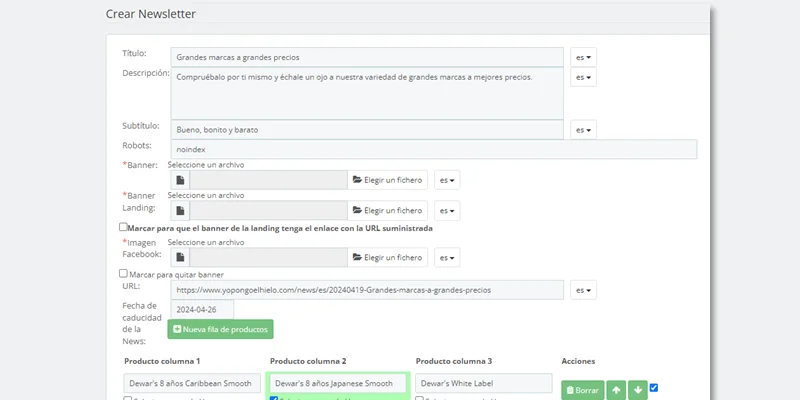This screenshot has height=400, width=800.
Task: Click the Banner file path field
Action: click(268, 180)
